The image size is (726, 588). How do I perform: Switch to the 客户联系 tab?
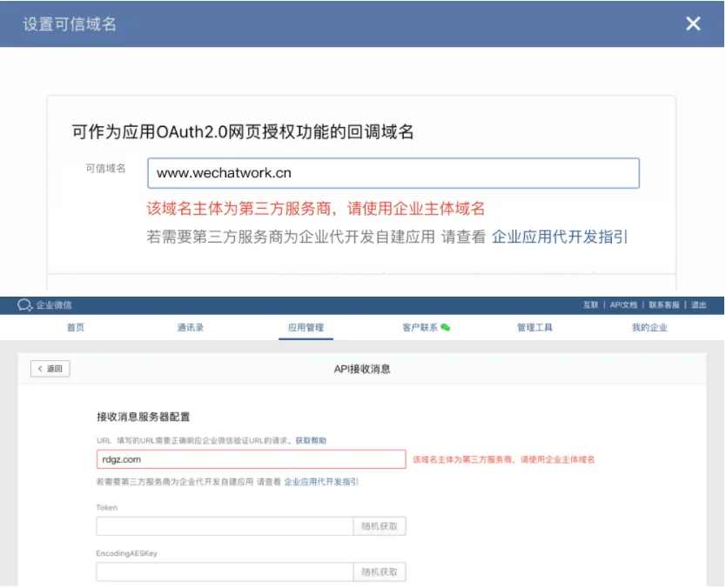(x=420, y=328)
